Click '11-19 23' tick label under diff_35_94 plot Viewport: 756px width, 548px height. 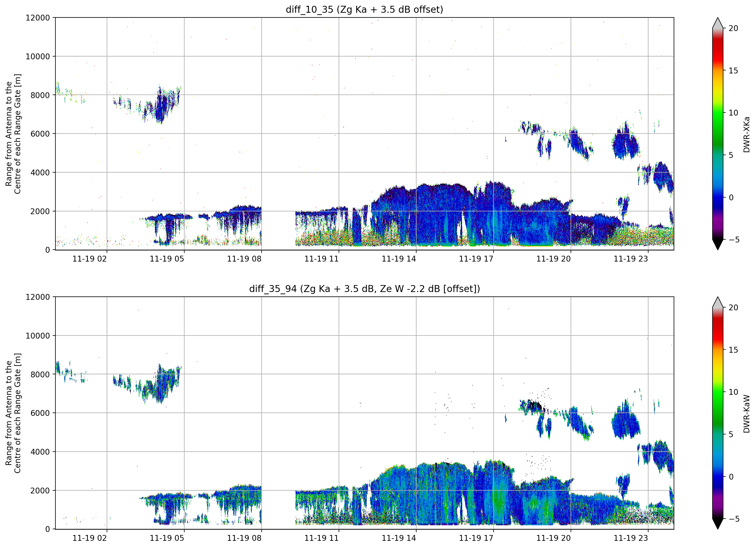click(x=631, y=538)
